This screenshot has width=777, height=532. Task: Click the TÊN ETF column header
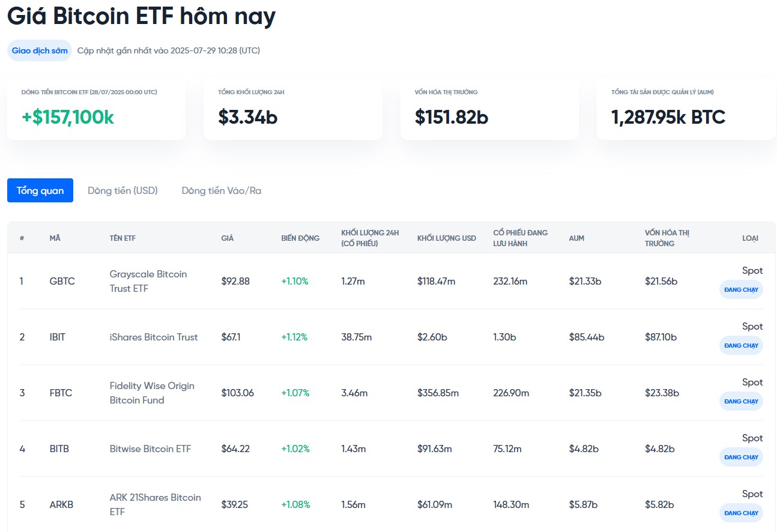[x=122, y=238]
